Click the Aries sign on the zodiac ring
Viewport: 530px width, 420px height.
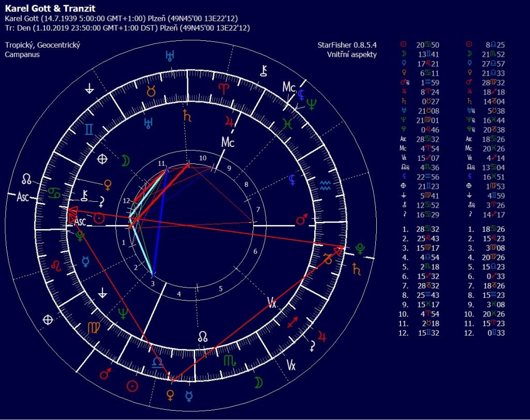[x=223, y=88]
